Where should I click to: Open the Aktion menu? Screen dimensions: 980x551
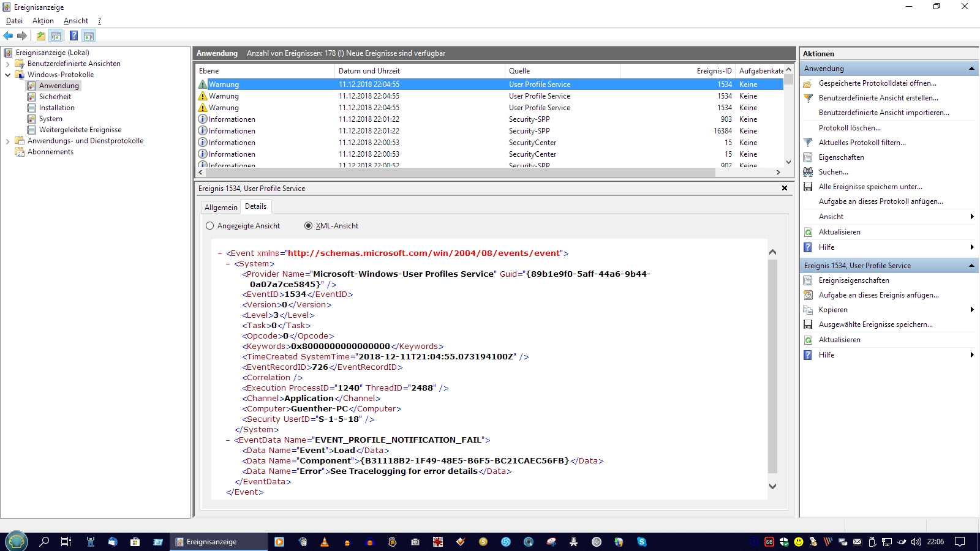[43, 21]
